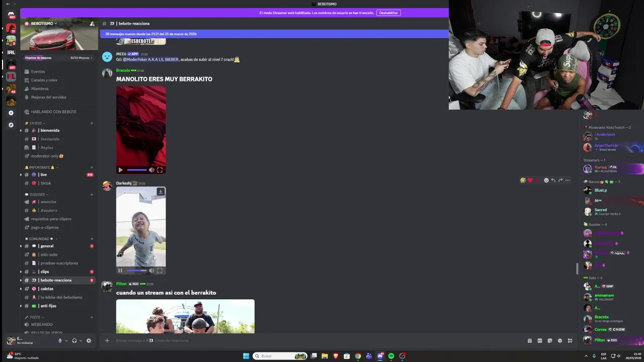
Task: Click the plus attach button in message bar
Action: click(x=107, y=340)
